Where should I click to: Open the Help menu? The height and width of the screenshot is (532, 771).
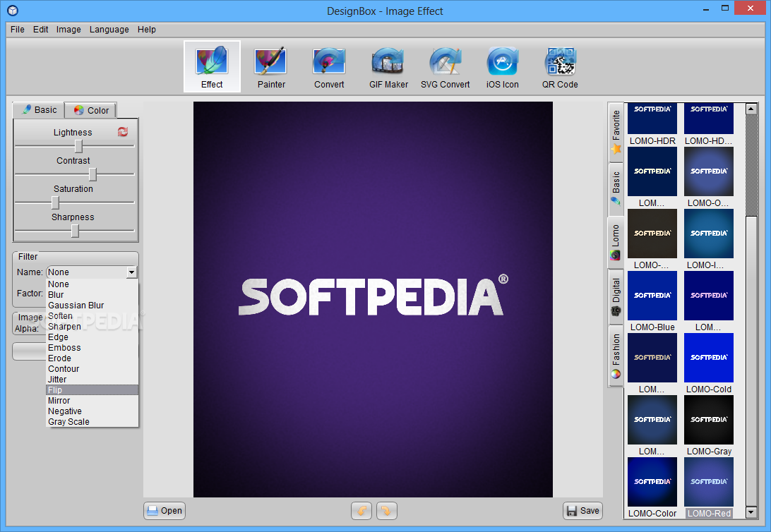point(147,30)
